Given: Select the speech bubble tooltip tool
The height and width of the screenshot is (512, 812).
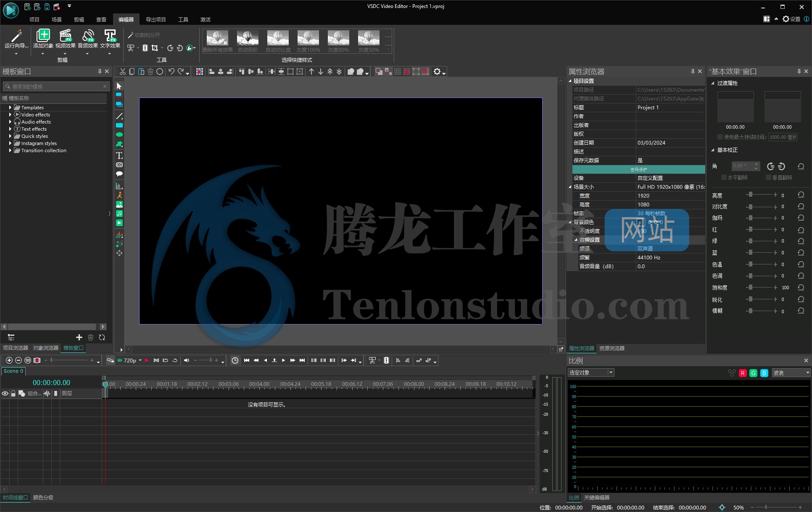Looking at the screenshot, I should click(x=119, y=174).
